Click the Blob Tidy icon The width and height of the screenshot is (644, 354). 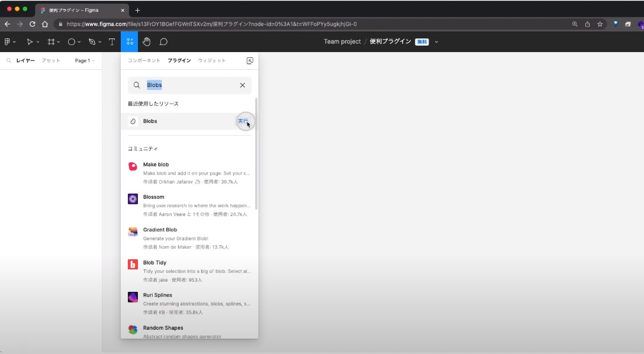133,264
